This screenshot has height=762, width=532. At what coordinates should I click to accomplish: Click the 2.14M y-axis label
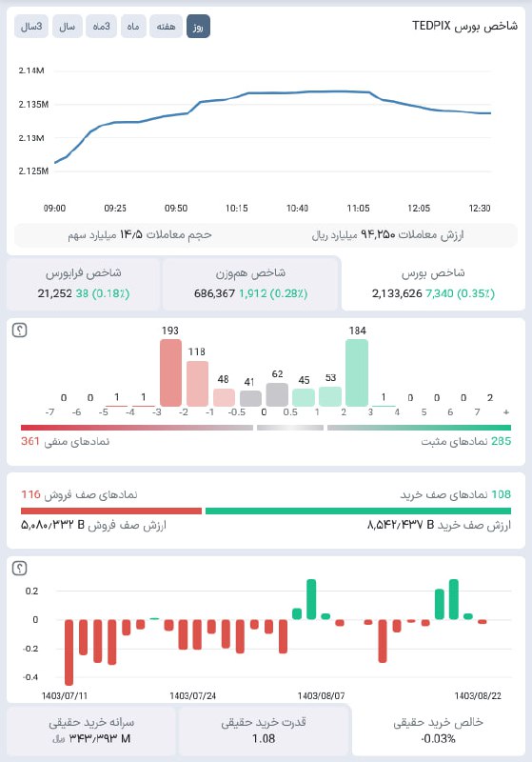click(x=31, y=70)
